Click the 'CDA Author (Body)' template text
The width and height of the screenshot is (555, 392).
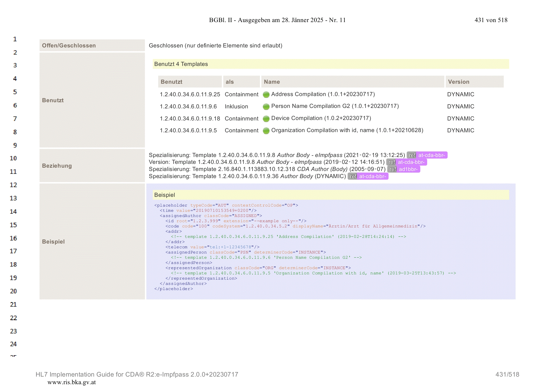[x=322, y=169]
